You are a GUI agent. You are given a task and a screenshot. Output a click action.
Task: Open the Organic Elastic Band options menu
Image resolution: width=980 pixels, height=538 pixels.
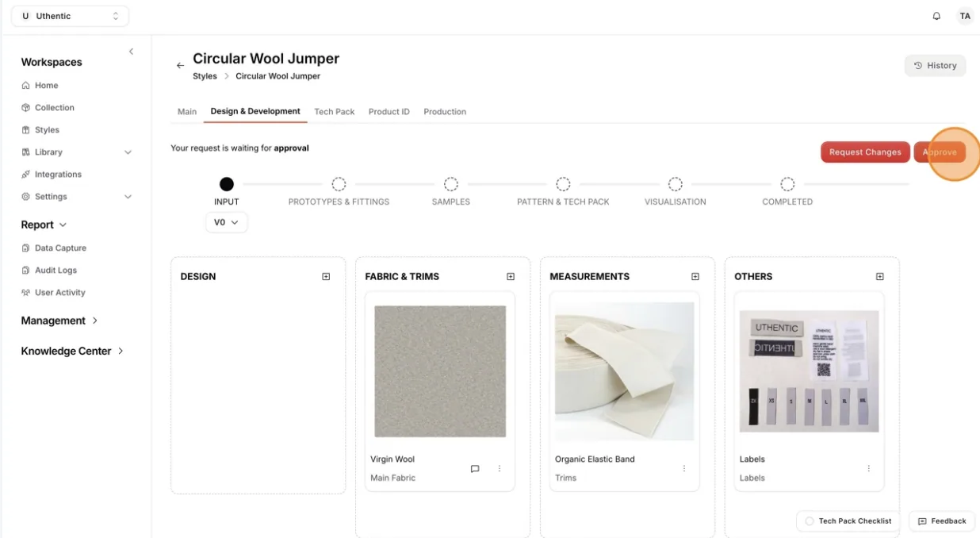point(684,469)
